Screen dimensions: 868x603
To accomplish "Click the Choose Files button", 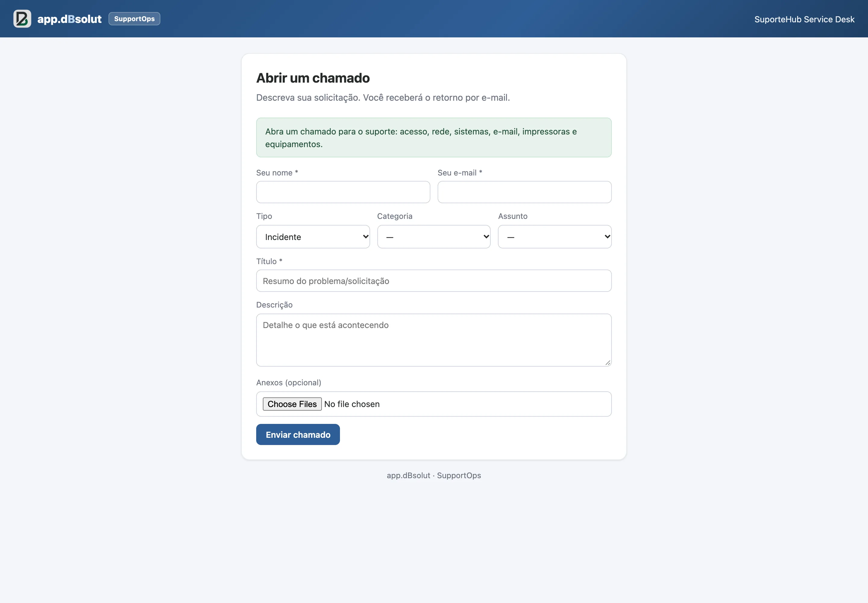I will tap(292, 404).
